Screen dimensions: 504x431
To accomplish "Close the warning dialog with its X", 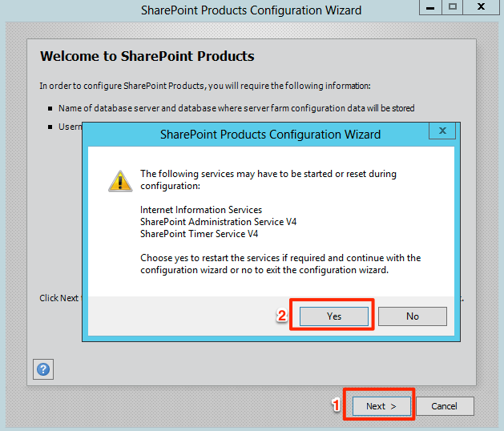I will click(x=442, y=131).
